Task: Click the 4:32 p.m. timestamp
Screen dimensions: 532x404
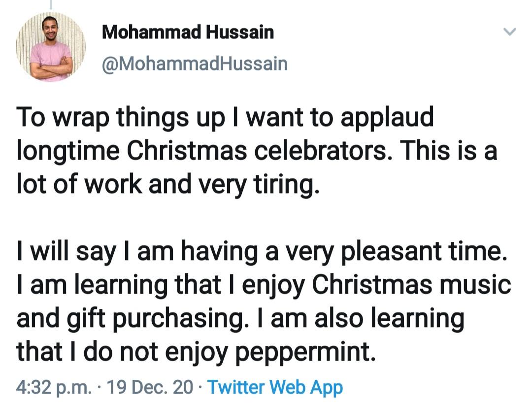Action: point(54,387)
